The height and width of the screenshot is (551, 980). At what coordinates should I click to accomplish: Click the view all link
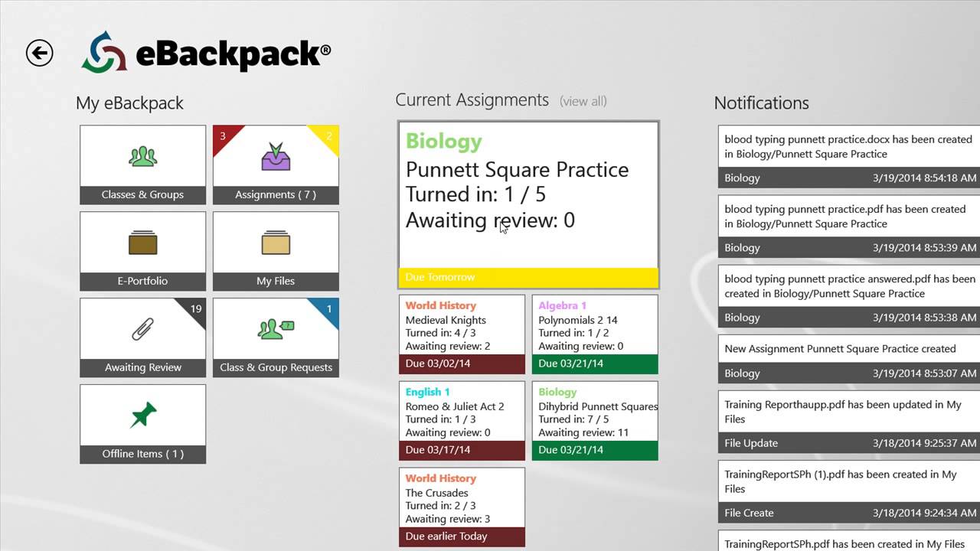click(x=583, y=101)
